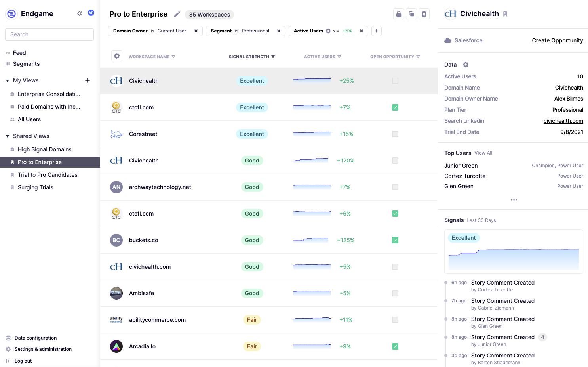
Task: Uncheck open opportunity for ctcfl.com +7% row
Action: click(395, 107)
